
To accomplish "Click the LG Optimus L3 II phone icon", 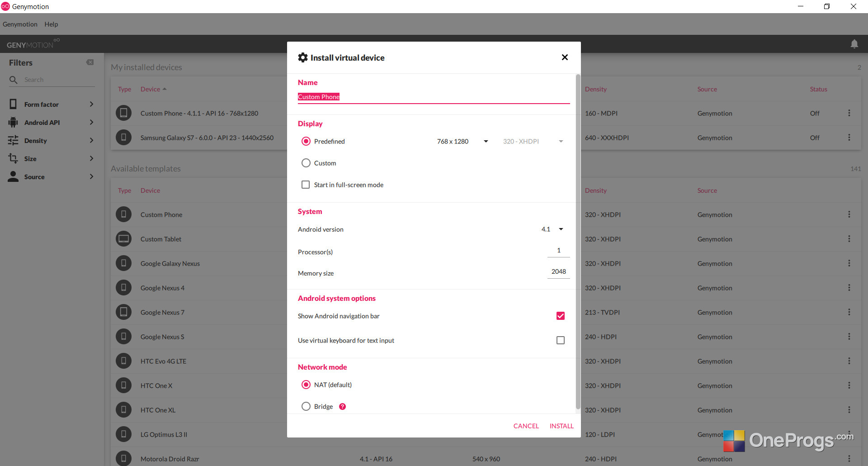I will point(123,434).
